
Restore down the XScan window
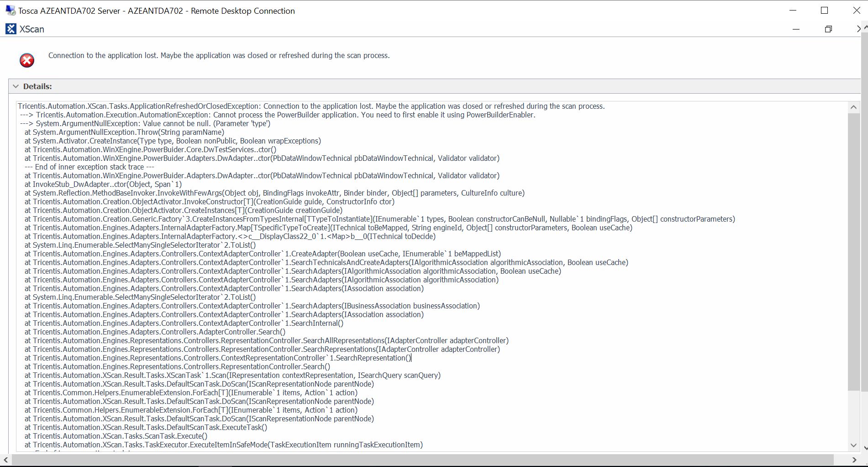coord(828,29)
